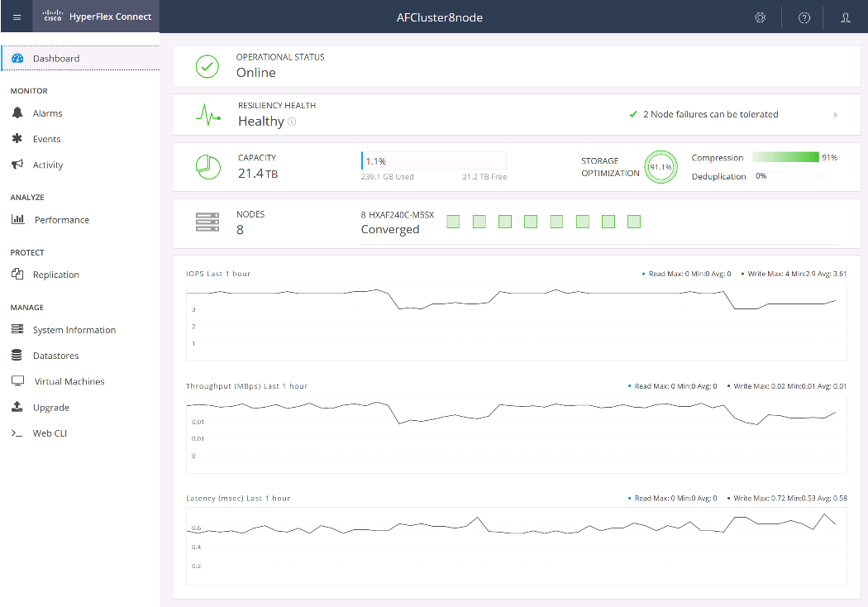
Task: Select the fourth converged node square
Action: 531,222
